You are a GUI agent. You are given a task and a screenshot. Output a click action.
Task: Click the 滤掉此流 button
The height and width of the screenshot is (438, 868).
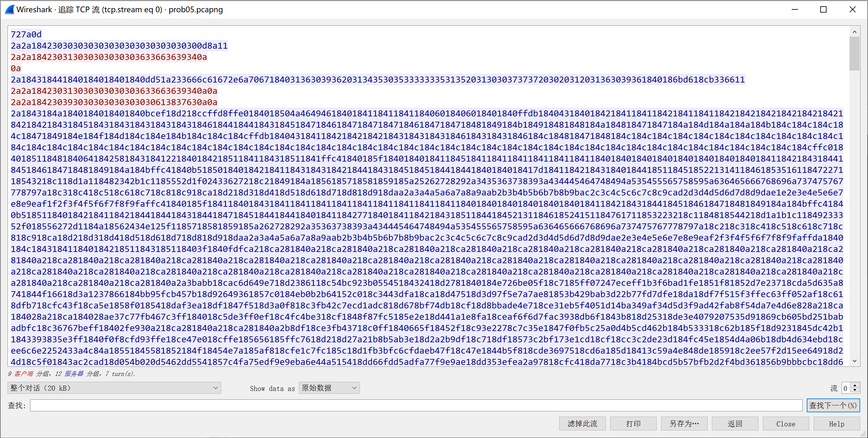click(x=582, y=424)
